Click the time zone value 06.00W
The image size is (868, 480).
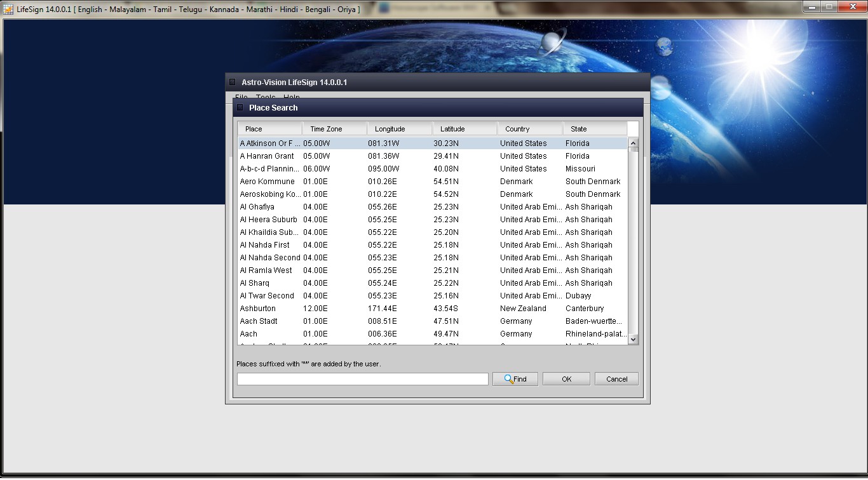(316, 169)
